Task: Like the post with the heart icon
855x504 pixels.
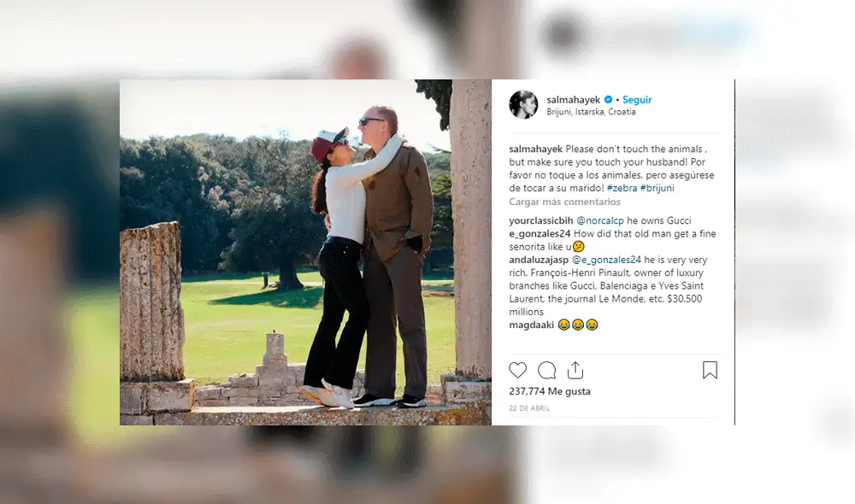Action: tap(517, 371)
